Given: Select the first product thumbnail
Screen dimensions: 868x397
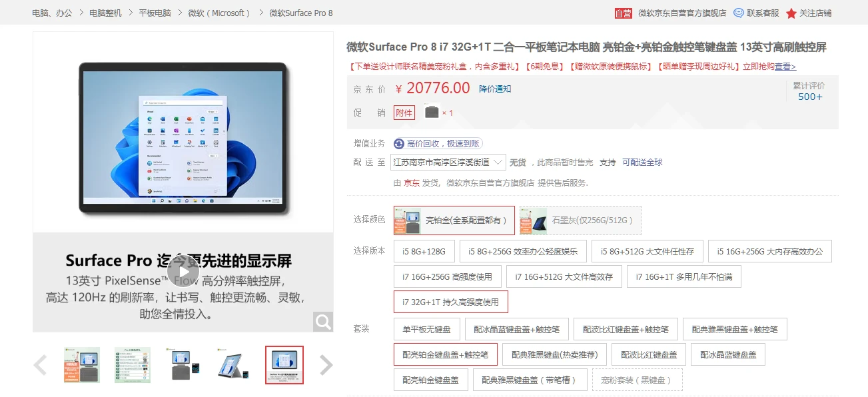Looking at the screenshot, I should (x=82, y=365).
